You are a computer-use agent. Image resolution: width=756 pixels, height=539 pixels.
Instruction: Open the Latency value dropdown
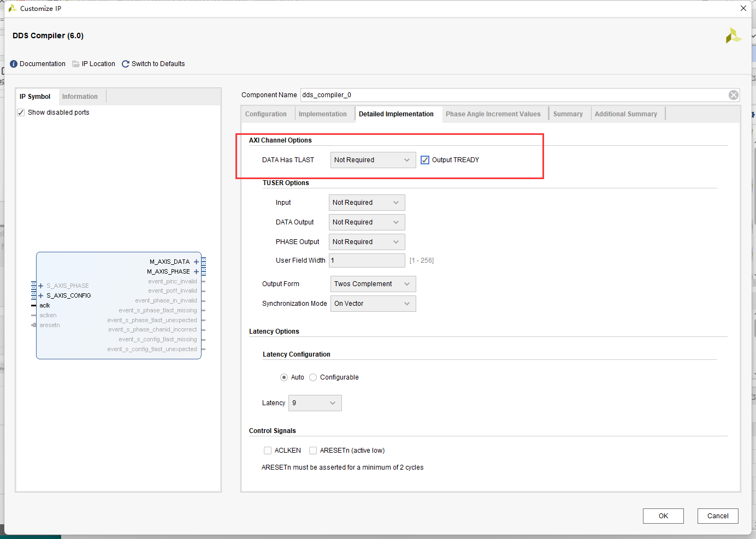pos(315,403)
